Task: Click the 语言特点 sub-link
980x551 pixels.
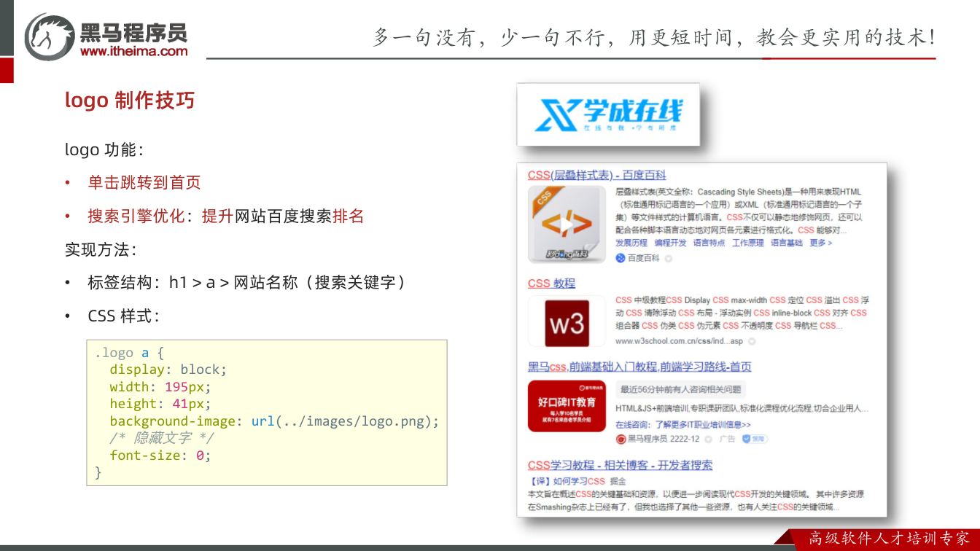Action: (709, 243)
